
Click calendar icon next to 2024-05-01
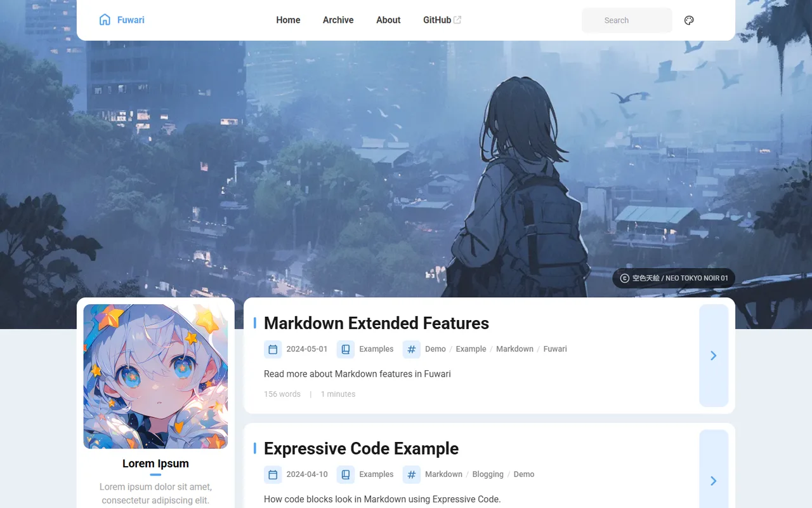click(x=273, y=349)
